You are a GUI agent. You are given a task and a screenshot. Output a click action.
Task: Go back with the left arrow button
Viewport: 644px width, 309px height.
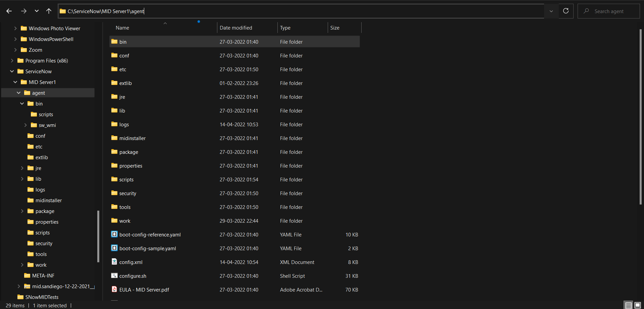pyautogui.click(x=9, y=11)
